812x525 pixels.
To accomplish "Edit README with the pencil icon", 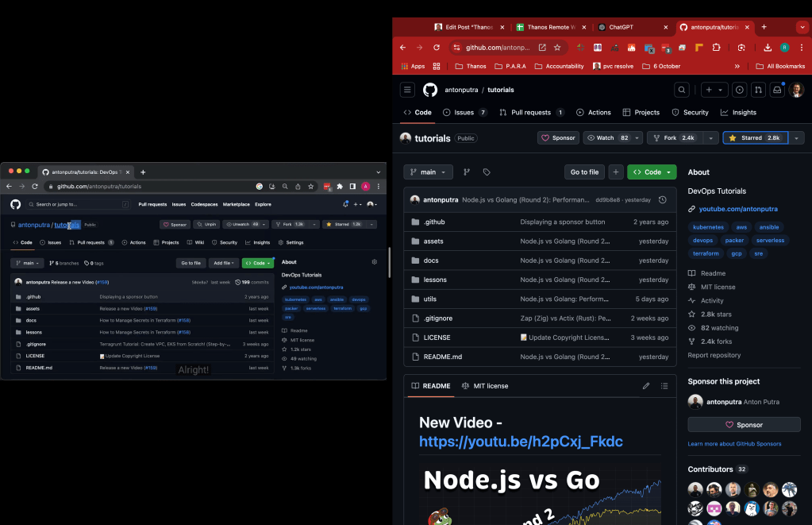I will (646, 385).
